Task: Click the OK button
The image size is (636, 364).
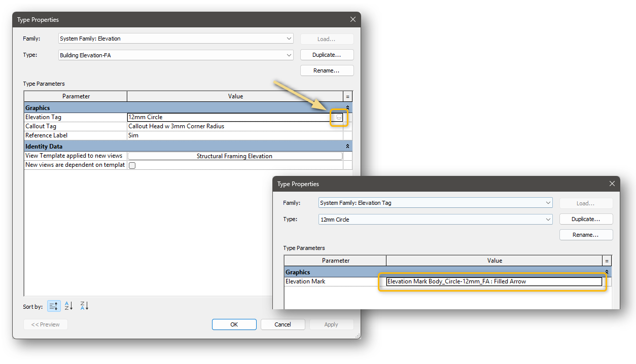Action: pos(234,324)
